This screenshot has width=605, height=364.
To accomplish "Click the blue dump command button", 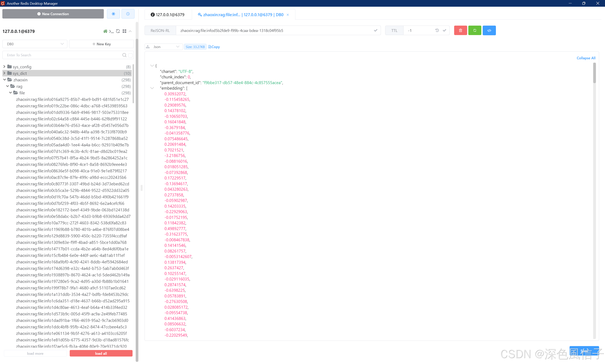I will click(x=489, y=30).
